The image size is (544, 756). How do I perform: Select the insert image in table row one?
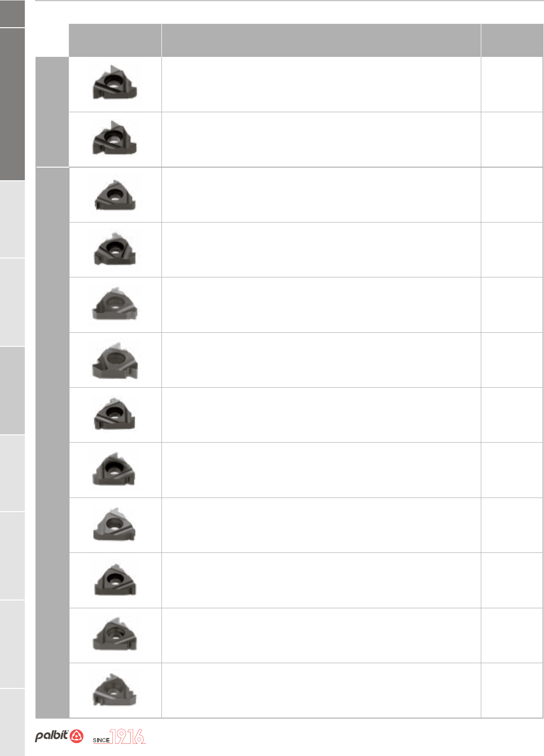(115, 85)
